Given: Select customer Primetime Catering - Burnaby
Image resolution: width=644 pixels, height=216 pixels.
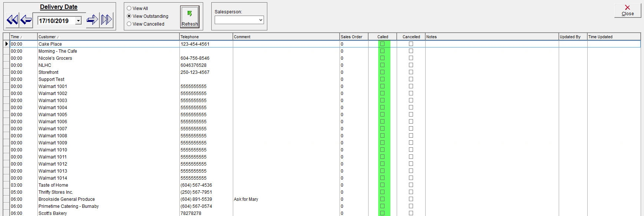Looking at the screenshot, I should click(108, 206).
